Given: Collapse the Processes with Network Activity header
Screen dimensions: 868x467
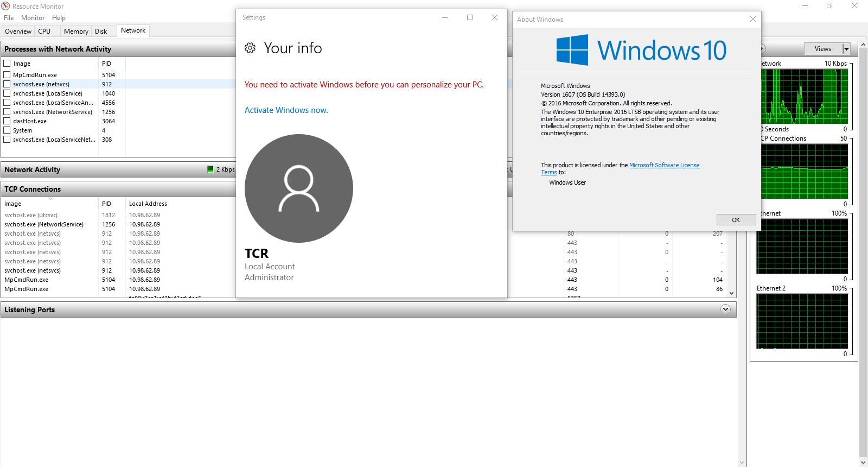Looking at the screenshot, I should click(118, 49).
